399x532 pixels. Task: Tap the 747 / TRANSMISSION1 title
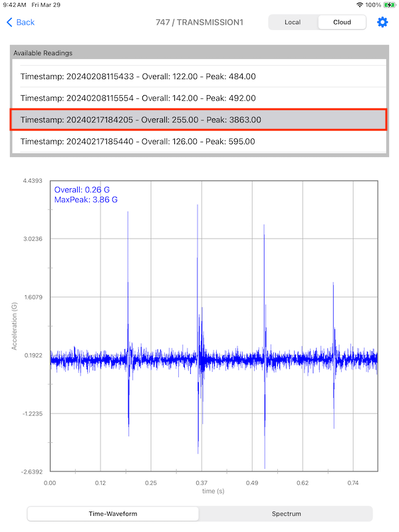(199, 23)
